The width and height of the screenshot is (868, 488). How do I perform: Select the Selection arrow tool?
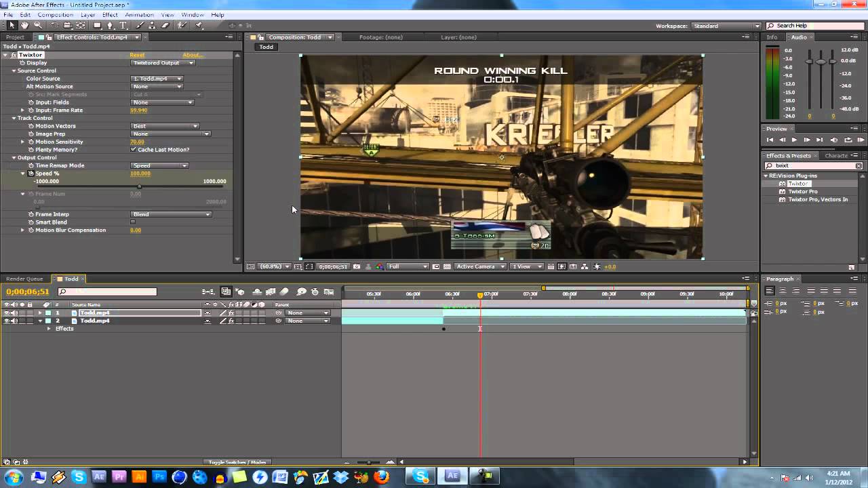coord(12,26)
